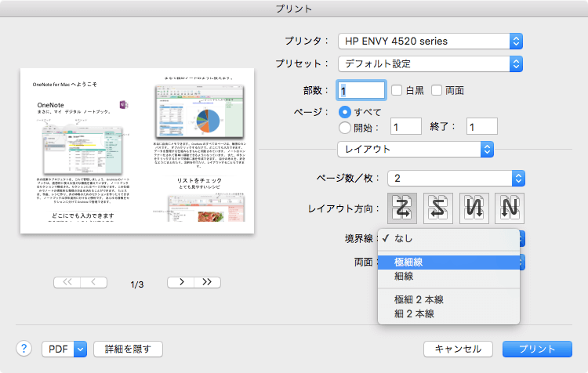Select N-pattern layout direction icon
The image size is (588, 373).
[510, 208]
